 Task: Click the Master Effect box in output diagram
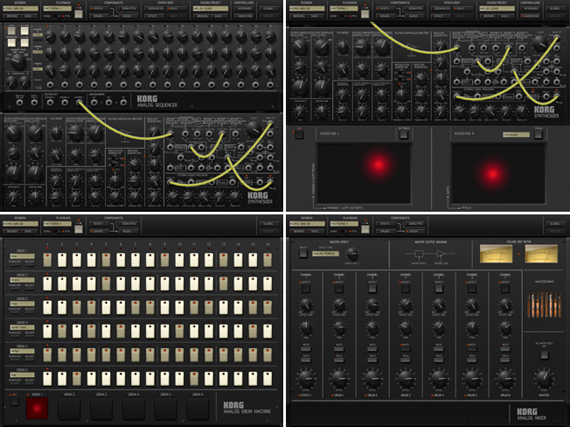point(418,254)
